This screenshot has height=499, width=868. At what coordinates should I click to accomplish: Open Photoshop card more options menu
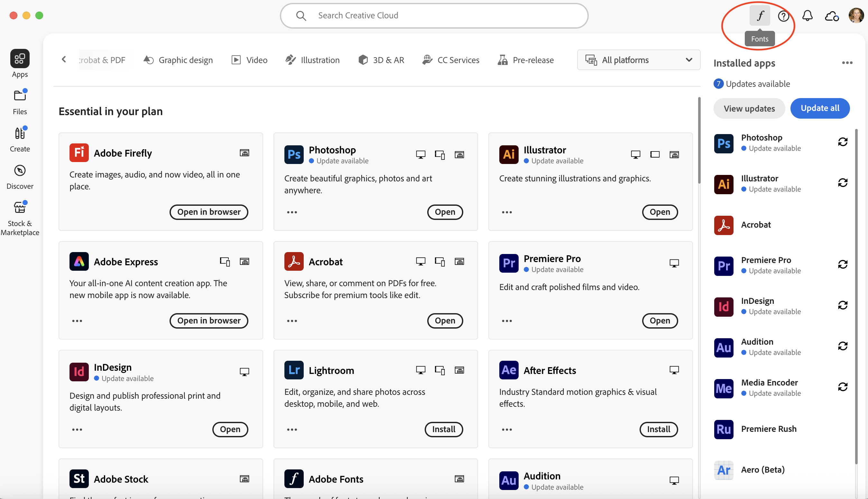(292, 213)
